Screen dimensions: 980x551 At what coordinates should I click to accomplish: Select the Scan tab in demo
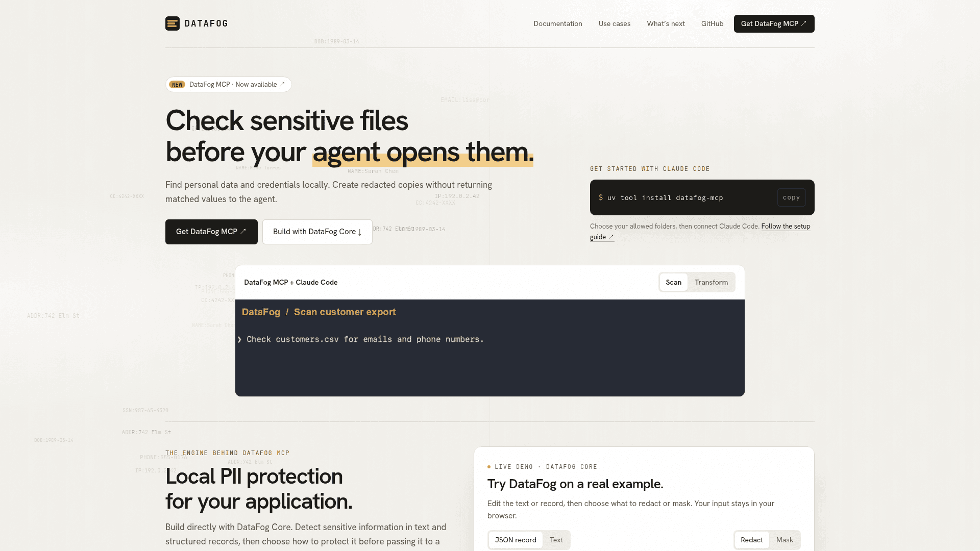tap(674, 282)
